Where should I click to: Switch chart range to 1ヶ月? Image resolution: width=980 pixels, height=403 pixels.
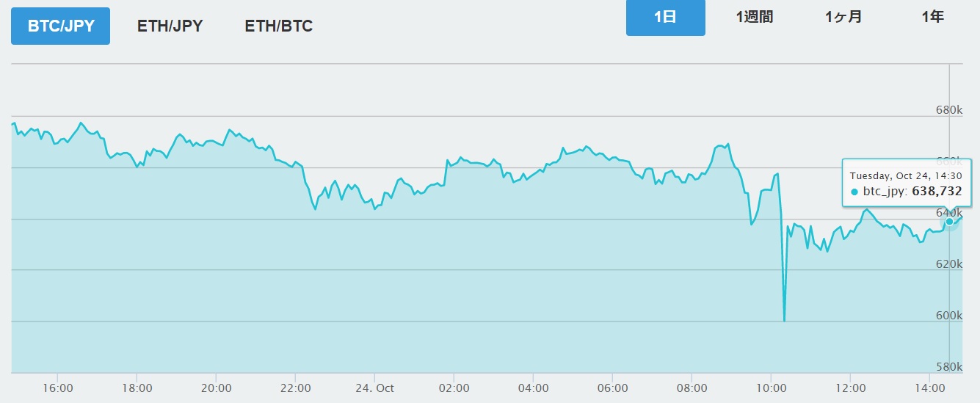(843, 18)
